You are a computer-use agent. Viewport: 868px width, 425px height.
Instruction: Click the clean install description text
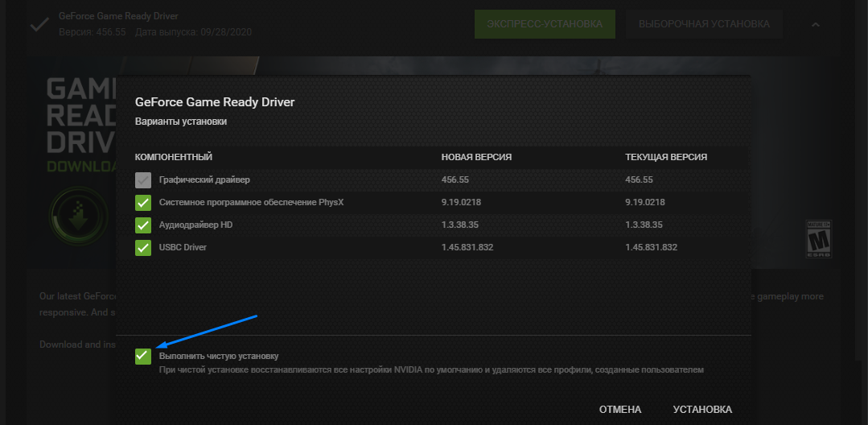[431, 370]
